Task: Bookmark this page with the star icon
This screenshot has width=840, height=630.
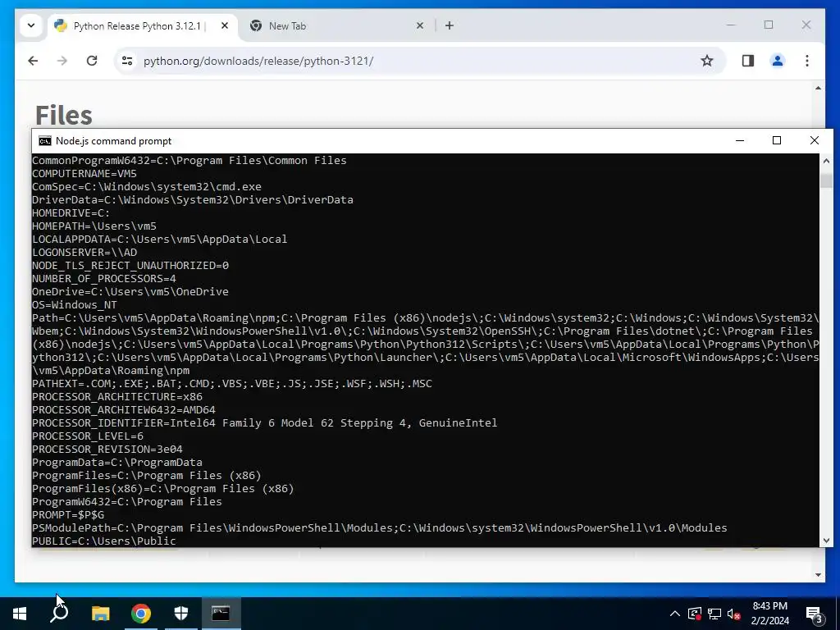Action: [x=707, y=61]
